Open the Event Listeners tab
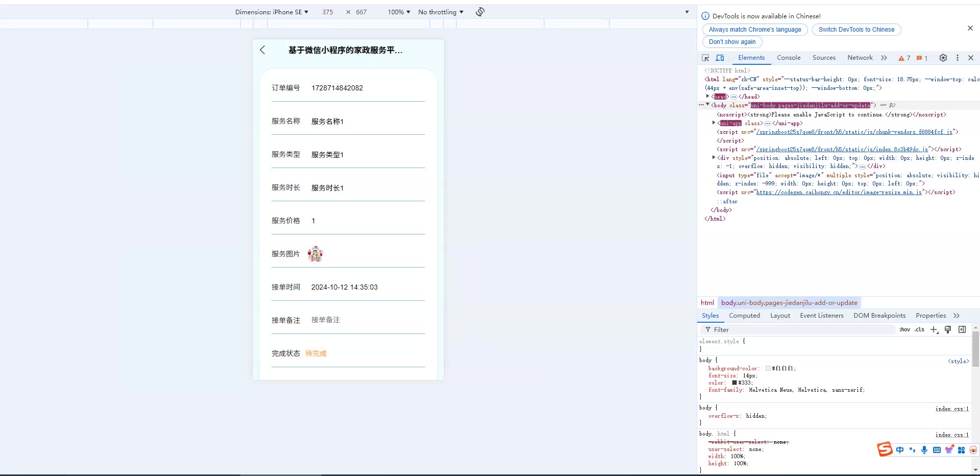The width and height of the screenshot is (980, 476). point(822,316)
